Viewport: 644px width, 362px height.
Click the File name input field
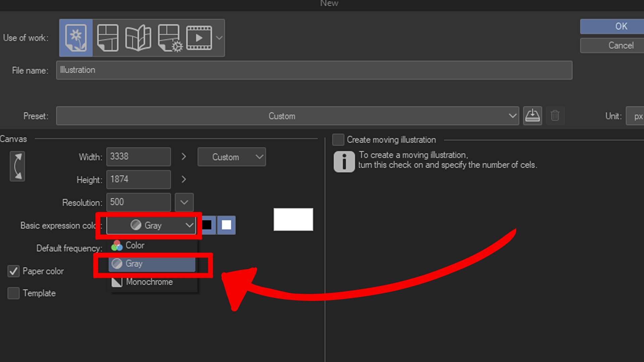click(314, 70)
